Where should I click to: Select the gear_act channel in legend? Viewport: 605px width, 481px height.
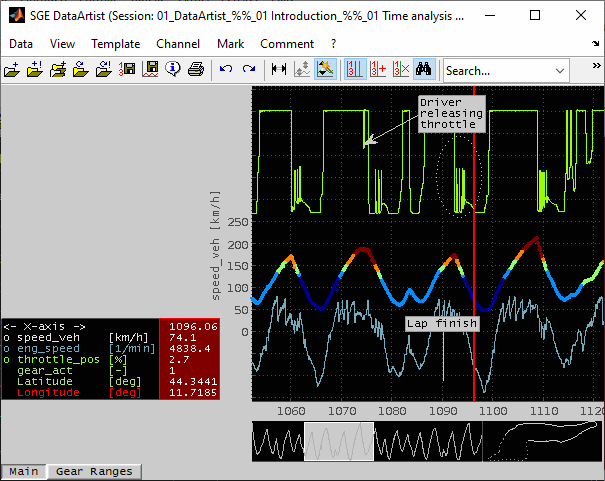[45, 371]
